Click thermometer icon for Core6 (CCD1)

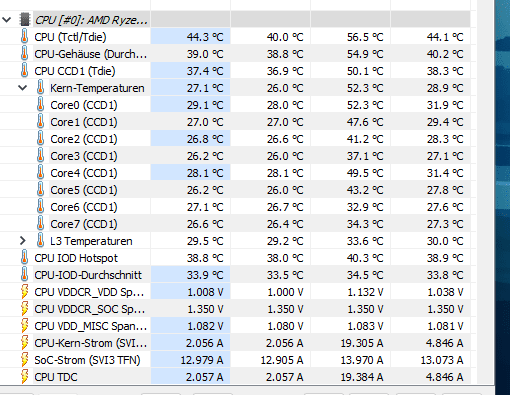[40, 207]
